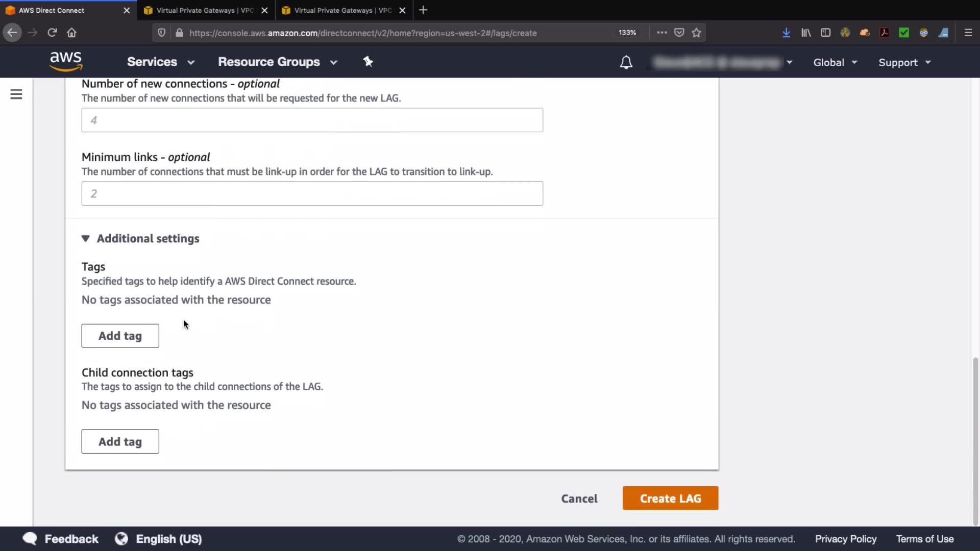Click the orange Create LAG button
This screenshot has height=551, width=980.
coord(670,498)
